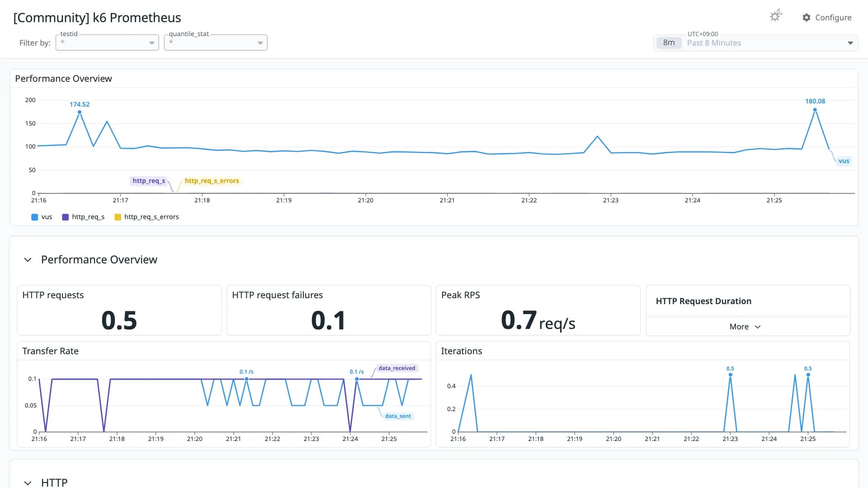Click the top Performance Overview chart title
This screenshot has height=488, width=868.
point(63,79)
